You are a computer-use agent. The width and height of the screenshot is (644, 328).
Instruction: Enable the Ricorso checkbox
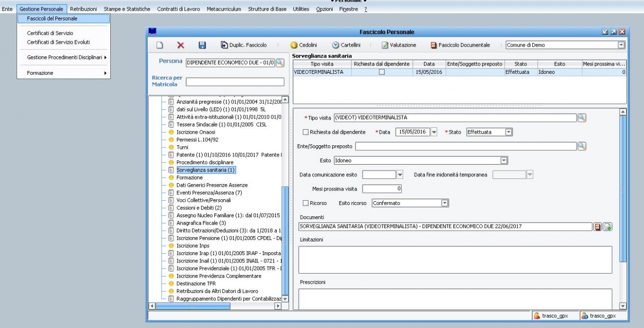click(x=305, y=203)
